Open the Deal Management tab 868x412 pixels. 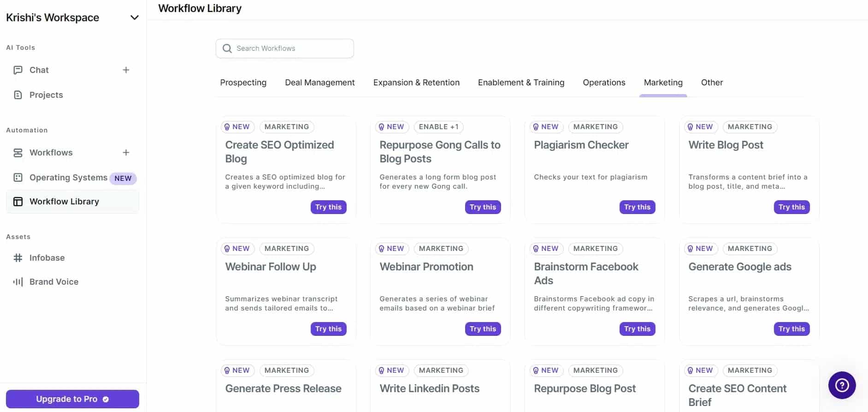[x=320, y=83]
